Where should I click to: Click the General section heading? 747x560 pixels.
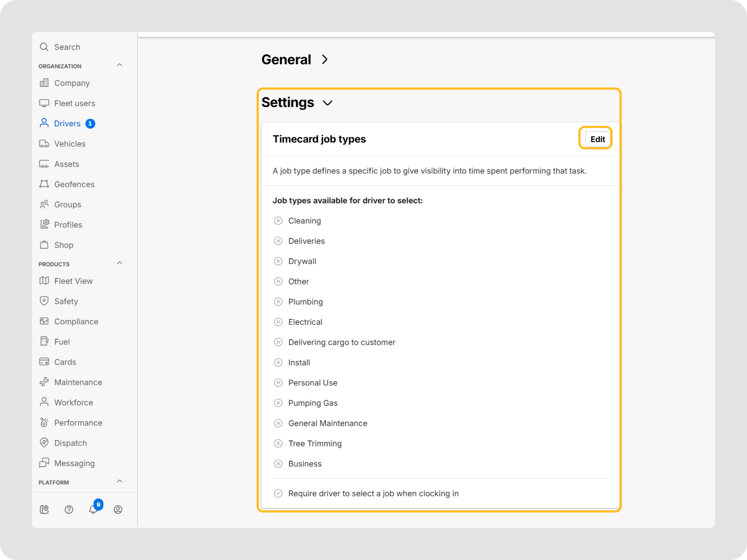pos(286,60)
